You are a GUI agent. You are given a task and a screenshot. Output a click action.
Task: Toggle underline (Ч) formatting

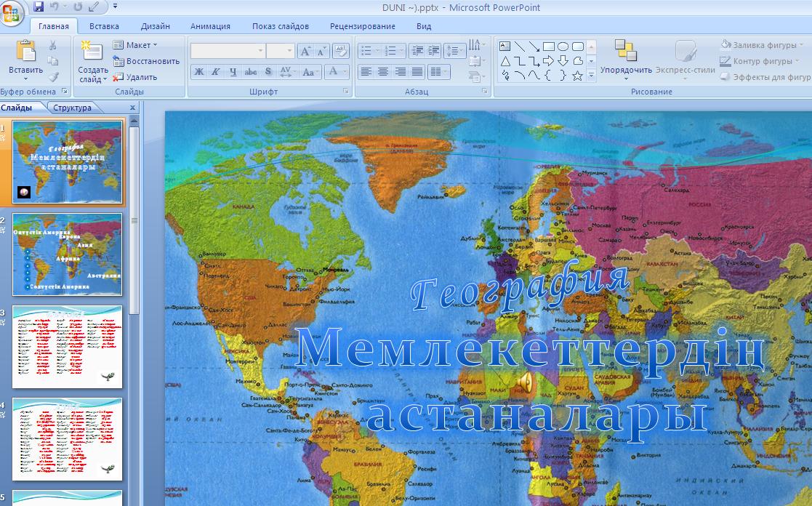(233, 72)
